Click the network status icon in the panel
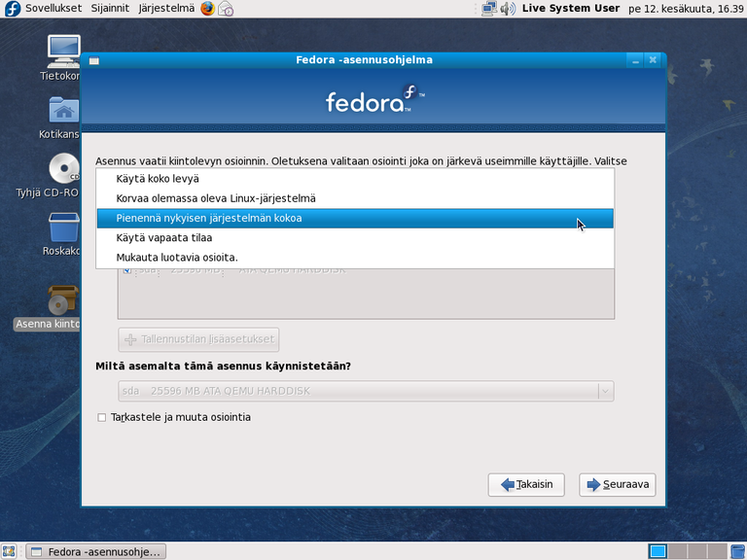The image size is (747, 560). [x=488, y=9]
